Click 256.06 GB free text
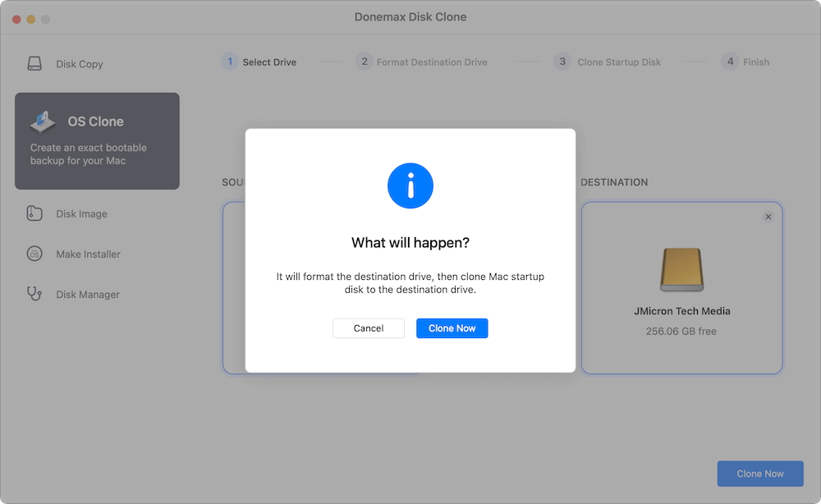The height and width of the screenshot is (504, 821). tap(681, 332)
